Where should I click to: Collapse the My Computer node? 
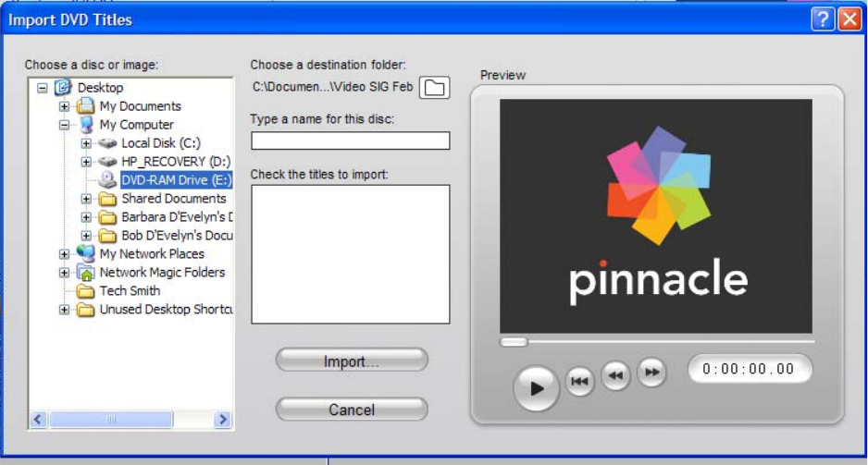pyautogui.click(x=64, y=125)
